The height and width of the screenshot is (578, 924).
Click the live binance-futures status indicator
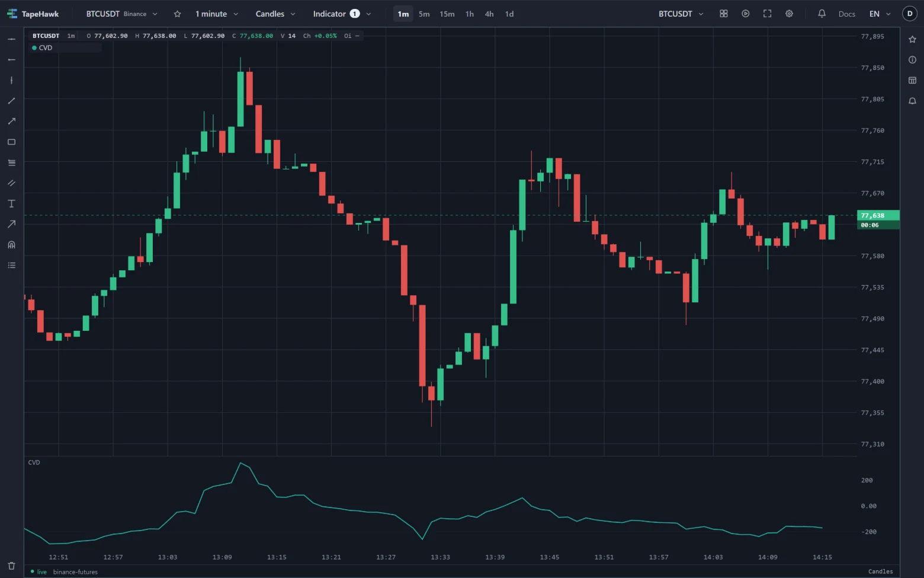pos(64,572)
